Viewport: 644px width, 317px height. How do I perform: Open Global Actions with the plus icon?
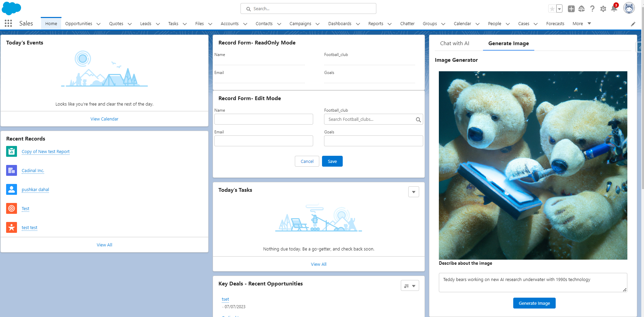[571, 9]
